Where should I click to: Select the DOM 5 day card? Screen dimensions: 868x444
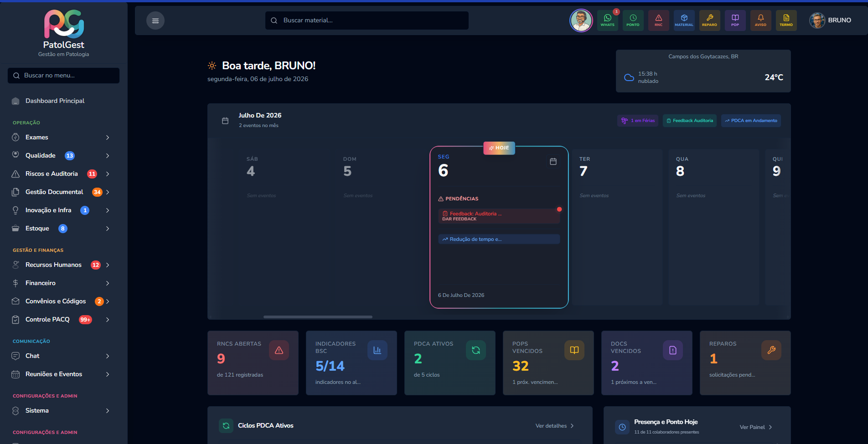[381, 227]
